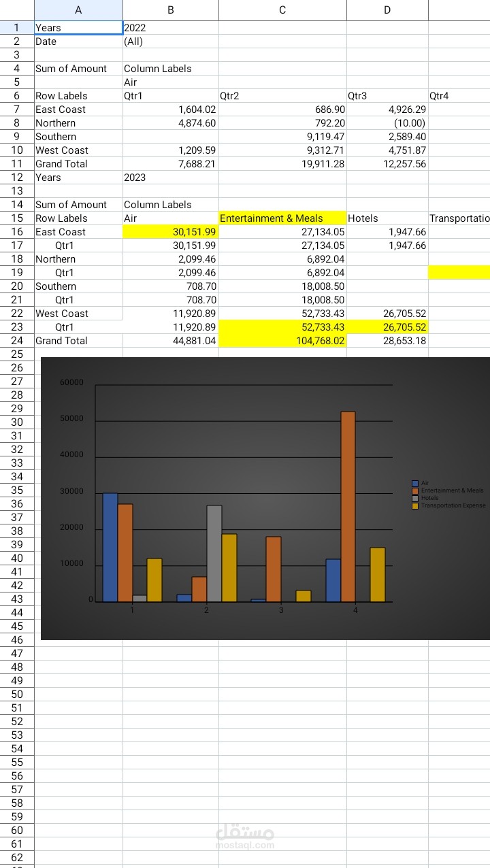Click the 60000 axis label on chart

pyautogui.click(x=72, y=382)
